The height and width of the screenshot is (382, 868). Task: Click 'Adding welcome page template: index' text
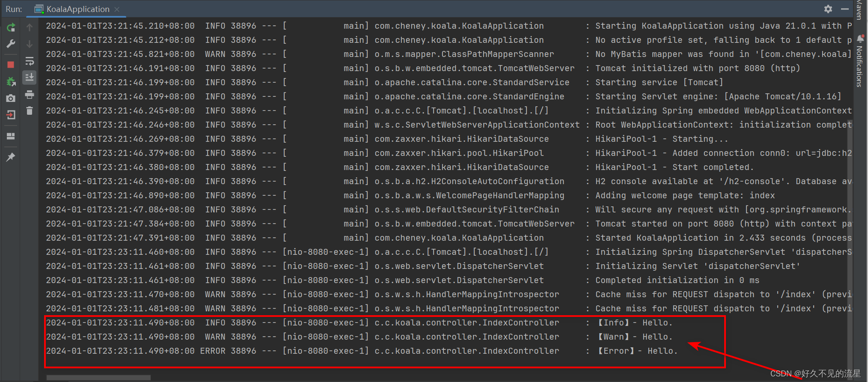(685, 195)
